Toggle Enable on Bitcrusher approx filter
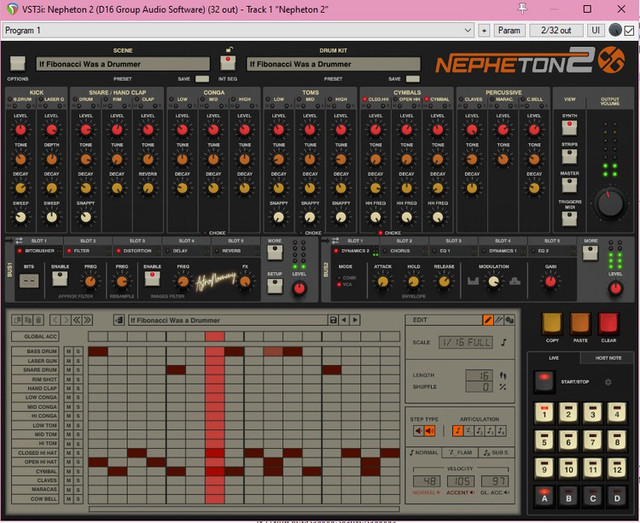The height and width of the screenshot is (523, 640). coord(60,279)
